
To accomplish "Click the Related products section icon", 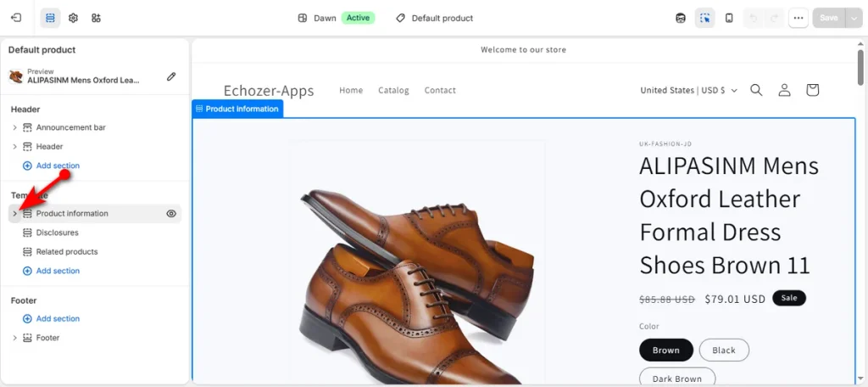I will 27,252.
